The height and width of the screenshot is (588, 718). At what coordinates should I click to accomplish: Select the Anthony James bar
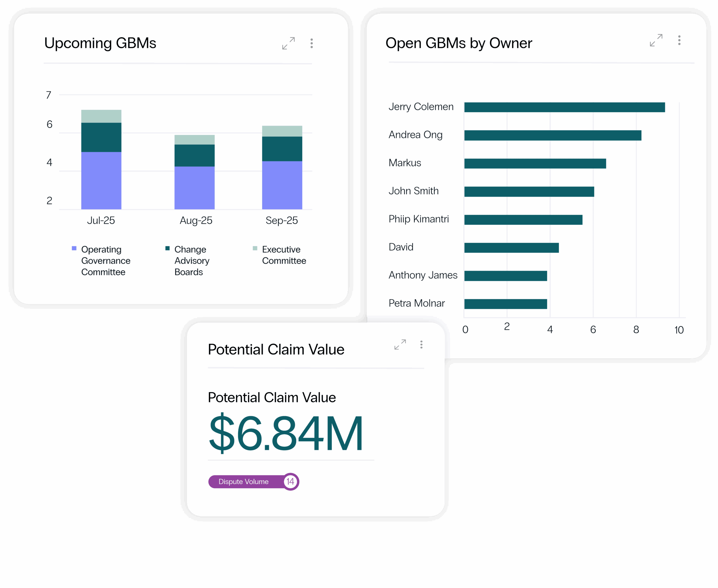[506, 276]
